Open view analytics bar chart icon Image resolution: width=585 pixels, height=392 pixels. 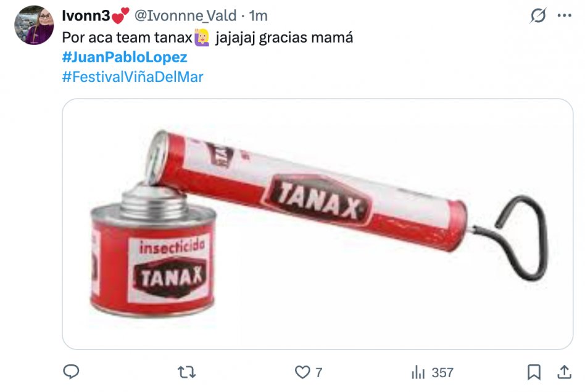pos(418,372)
